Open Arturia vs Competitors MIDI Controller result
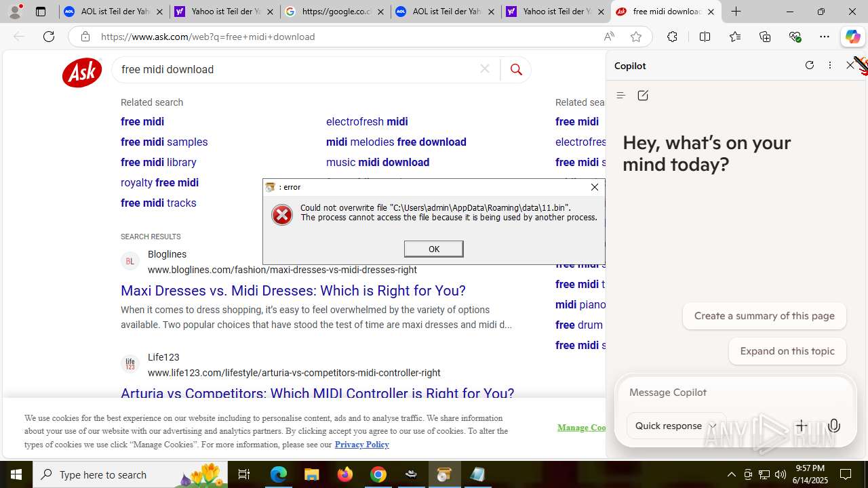 [x=317, y=393]
